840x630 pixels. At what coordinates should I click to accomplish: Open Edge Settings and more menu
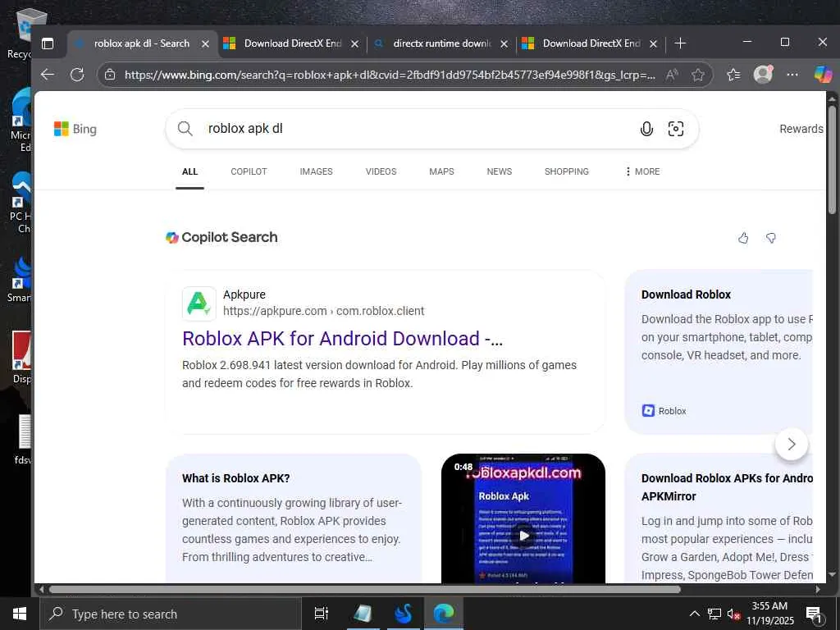click(792, 75)
